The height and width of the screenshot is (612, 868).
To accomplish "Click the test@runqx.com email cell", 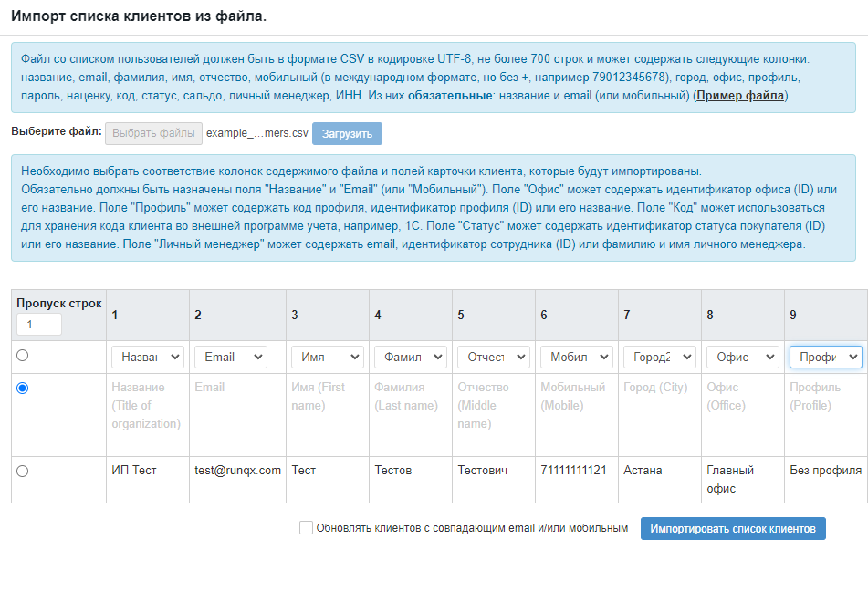I will pos(237,471).
